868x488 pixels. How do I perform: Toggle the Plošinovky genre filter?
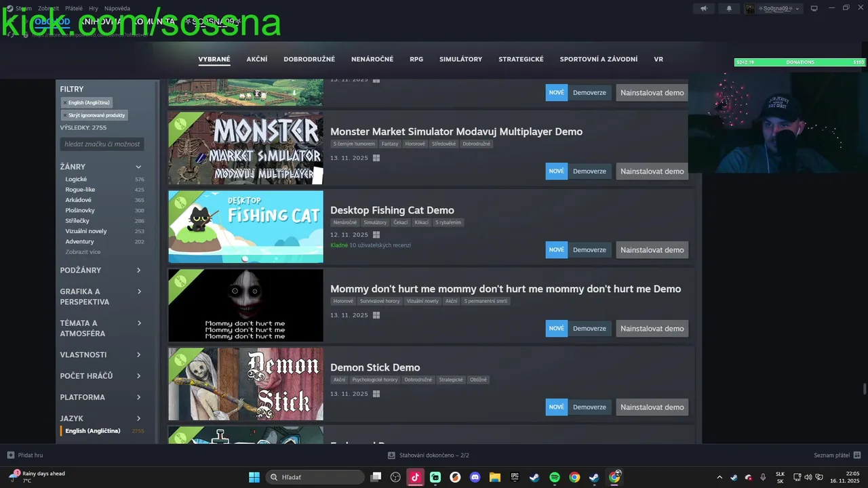103,211
